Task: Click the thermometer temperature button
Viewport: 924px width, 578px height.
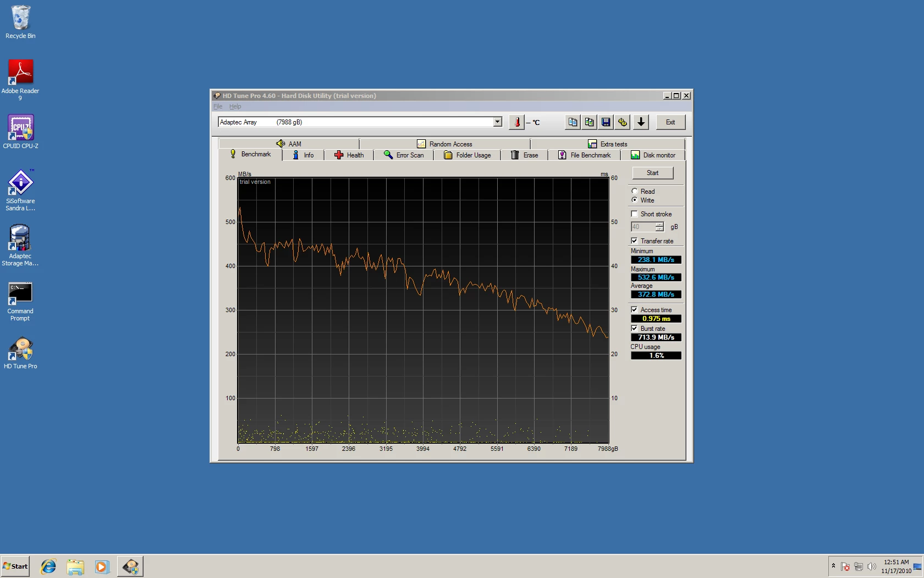Action: 516,122
